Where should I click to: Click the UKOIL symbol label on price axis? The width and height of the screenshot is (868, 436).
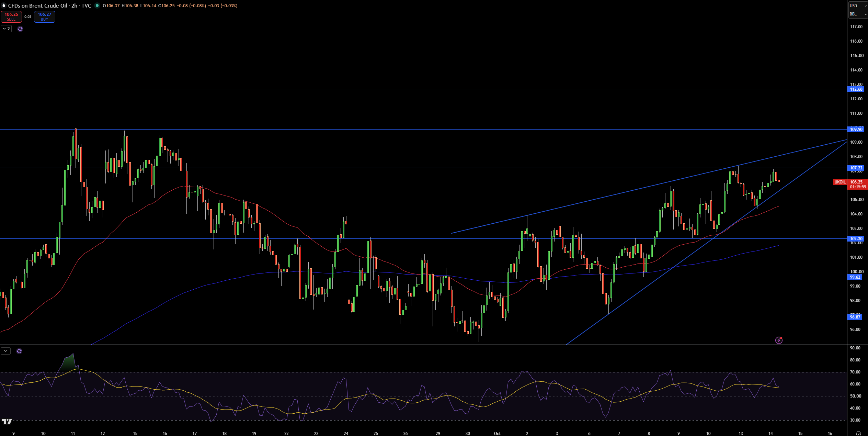tap(840, 182)
